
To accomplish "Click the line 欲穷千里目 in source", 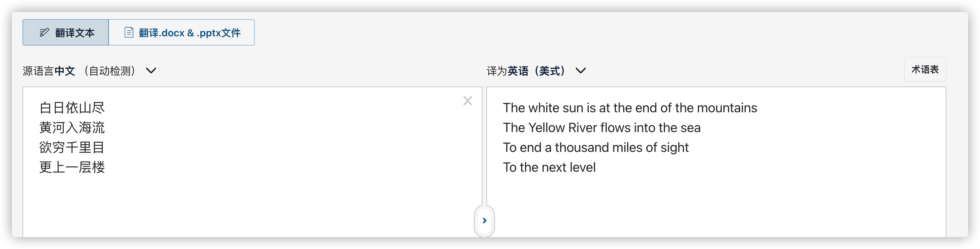I will (72, 147).
